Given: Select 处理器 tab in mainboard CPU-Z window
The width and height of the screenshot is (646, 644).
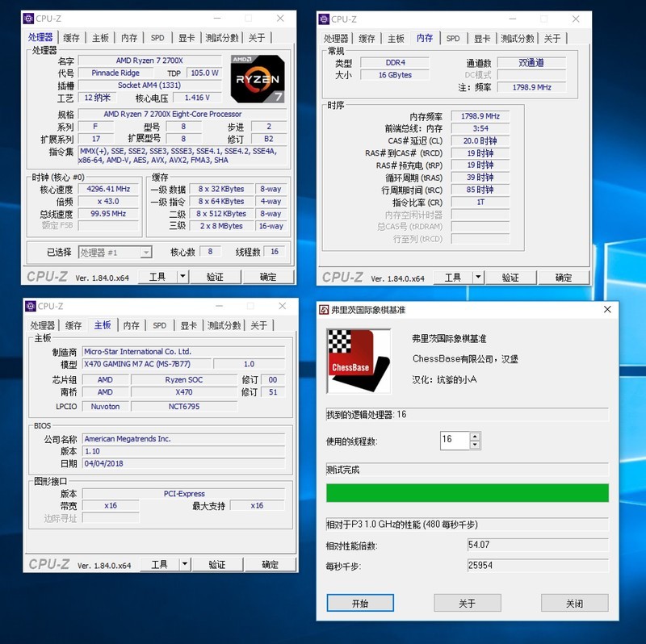Looking at the screenshot, I should (x=43, y=325).
